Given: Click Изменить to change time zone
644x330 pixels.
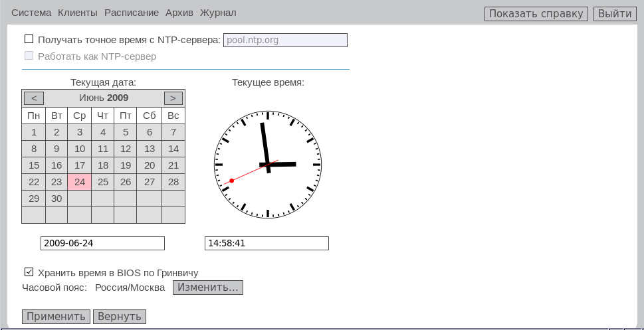Looking at the screenshot, I should click(207, 288).
